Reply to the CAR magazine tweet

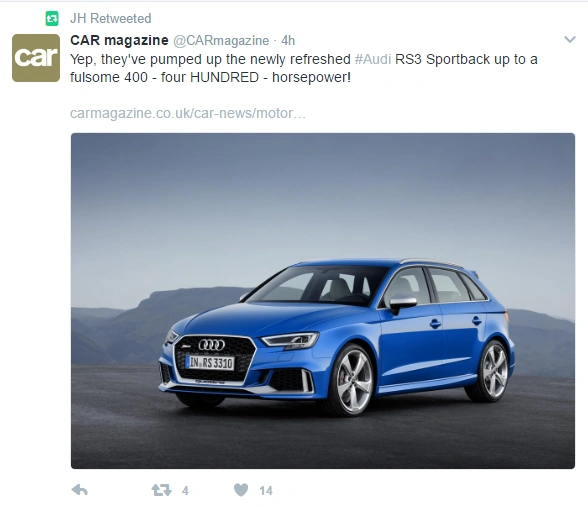[80, 490]
